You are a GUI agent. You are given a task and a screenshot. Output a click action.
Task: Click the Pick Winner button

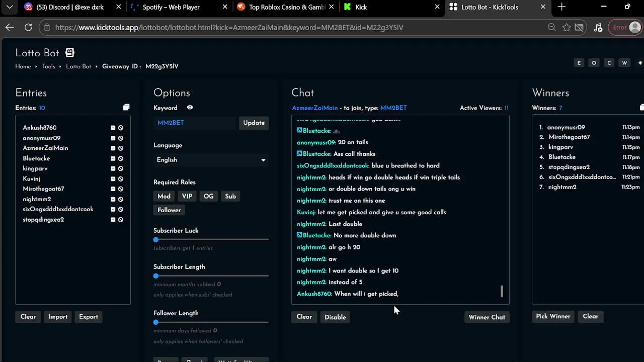[x=553, y=316]
